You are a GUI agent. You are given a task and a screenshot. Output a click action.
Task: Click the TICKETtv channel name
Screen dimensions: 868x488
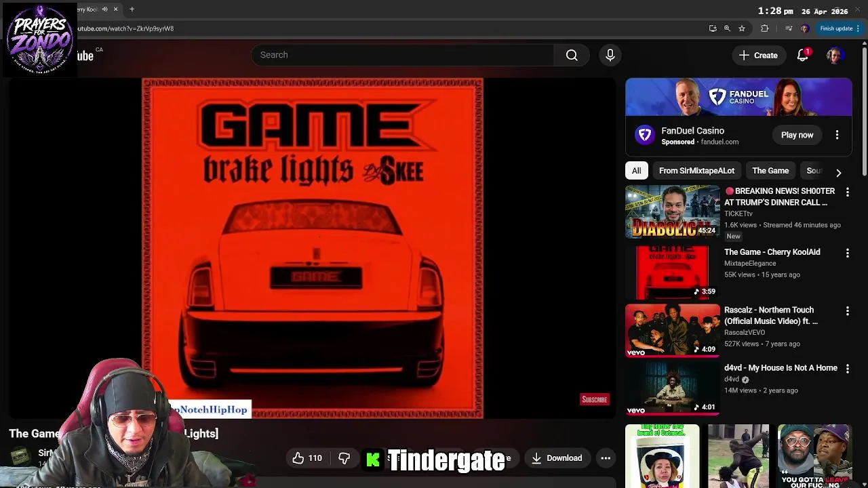pos(738,213)
